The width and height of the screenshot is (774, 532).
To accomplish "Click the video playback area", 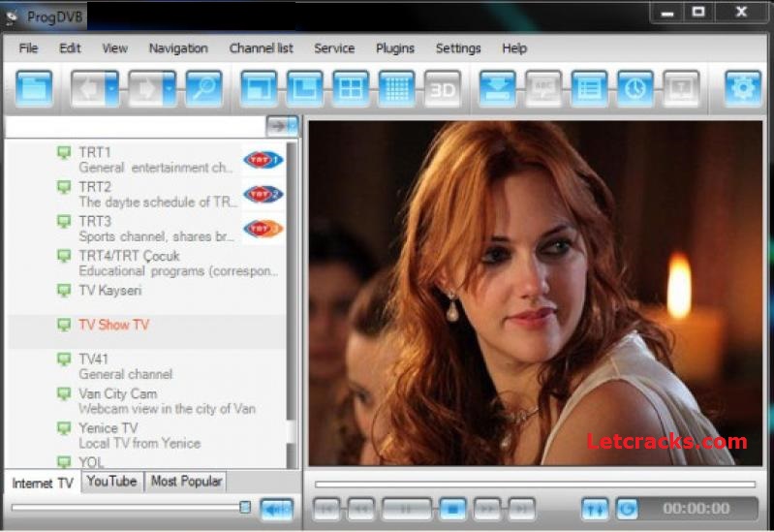I will pyautogui.click(x=536, y=293).
